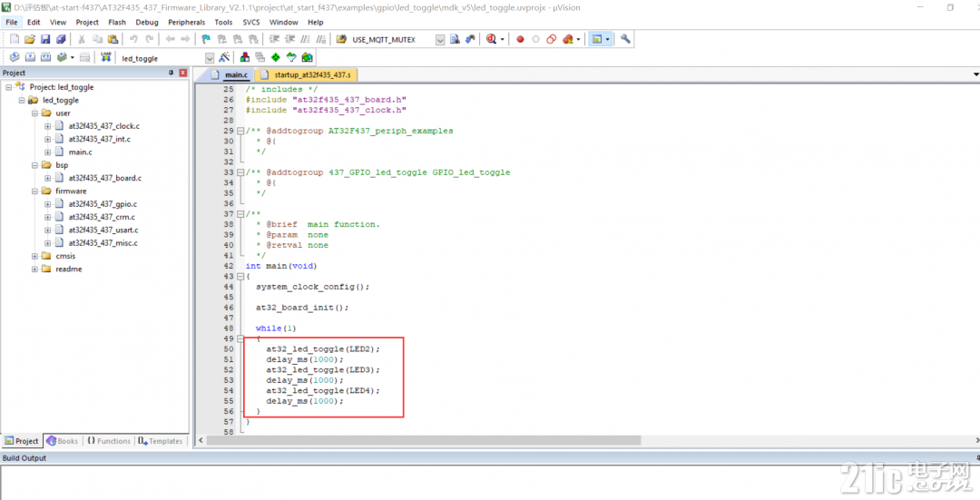Image resolution: width=980 pixels, height=500 pixels.
Task: Rebuild all target files icon
Action: [x=45, y=57]
